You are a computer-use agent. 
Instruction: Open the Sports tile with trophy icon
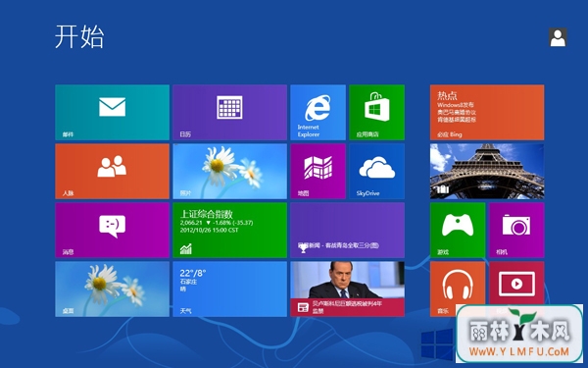point(348,231)
